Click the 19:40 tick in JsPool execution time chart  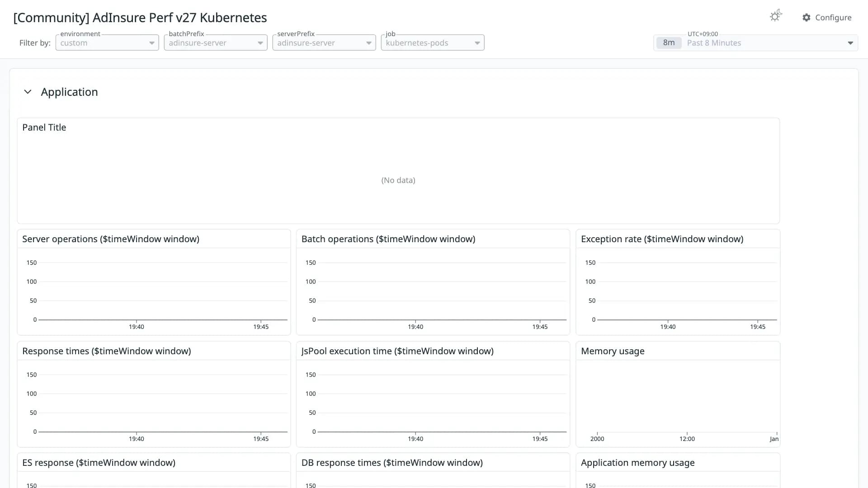coord(415,439)
